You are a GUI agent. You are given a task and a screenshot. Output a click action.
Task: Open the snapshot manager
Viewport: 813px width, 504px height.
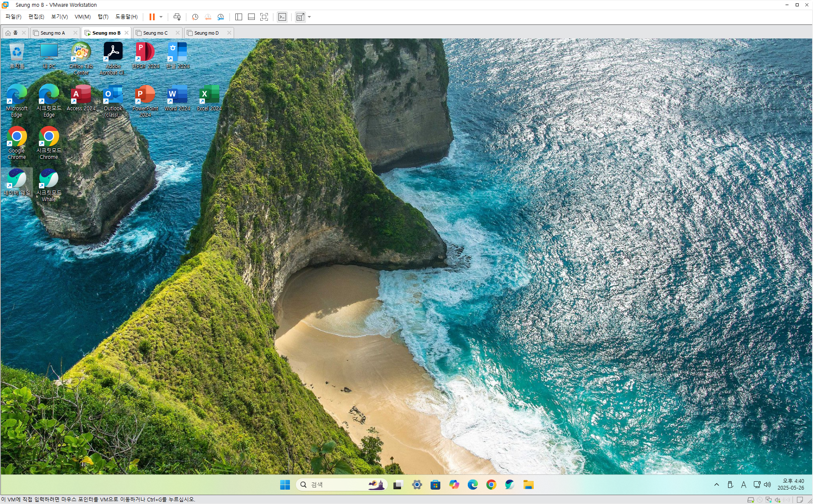(221, 17)
